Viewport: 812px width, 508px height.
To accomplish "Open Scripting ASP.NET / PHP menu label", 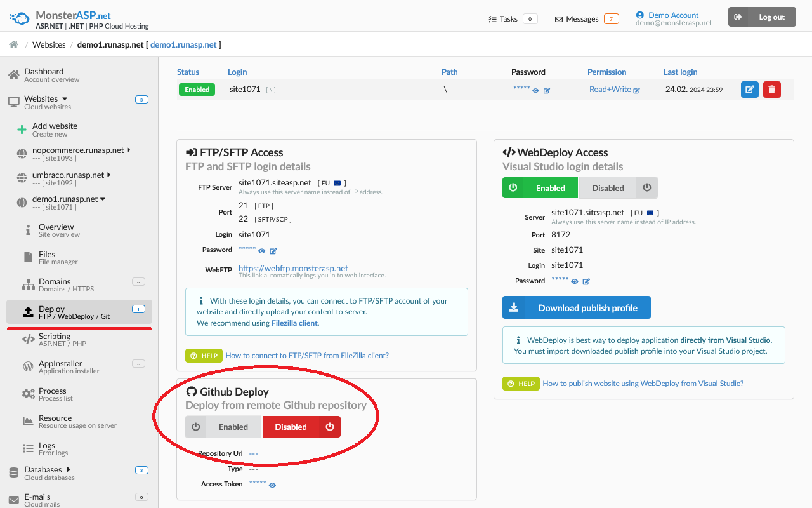I will pos(62,339).
